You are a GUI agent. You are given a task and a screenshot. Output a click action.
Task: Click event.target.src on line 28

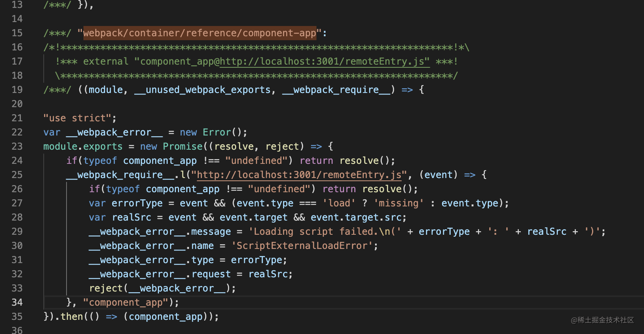click(356, 217)
